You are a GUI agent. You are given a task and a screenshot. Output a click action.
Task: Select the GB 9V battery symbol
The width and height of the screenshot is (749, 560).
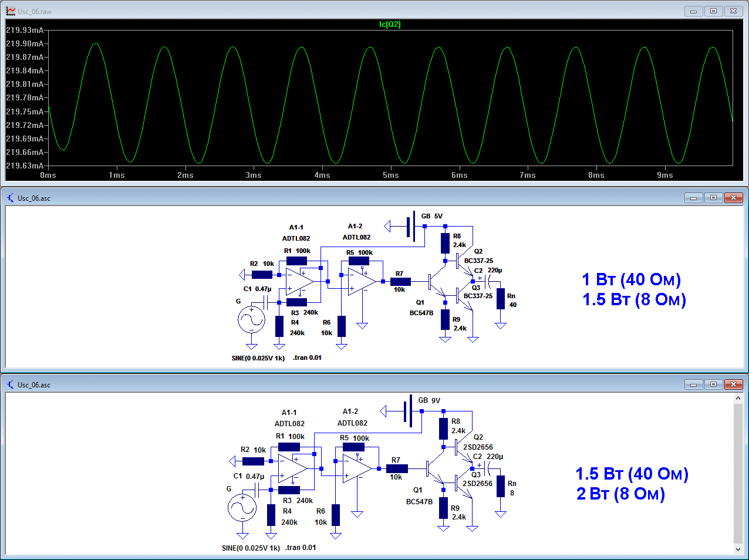click(408, 411)
